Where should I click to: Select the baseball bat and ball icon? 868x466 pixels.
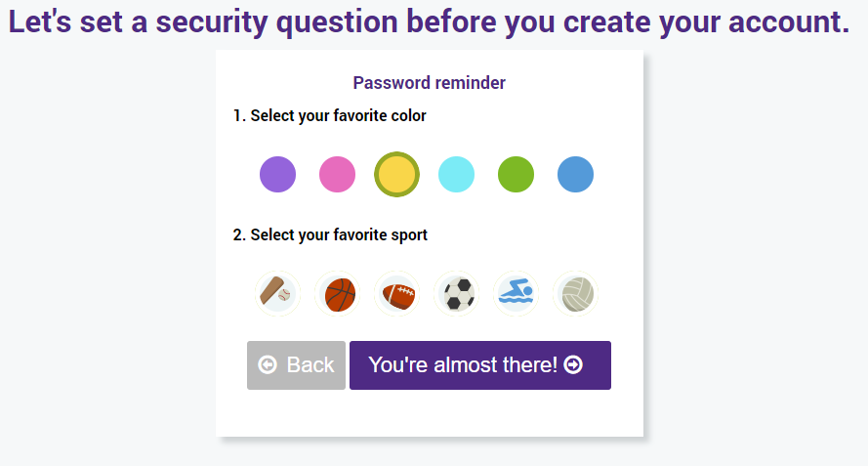pos(277,294)
